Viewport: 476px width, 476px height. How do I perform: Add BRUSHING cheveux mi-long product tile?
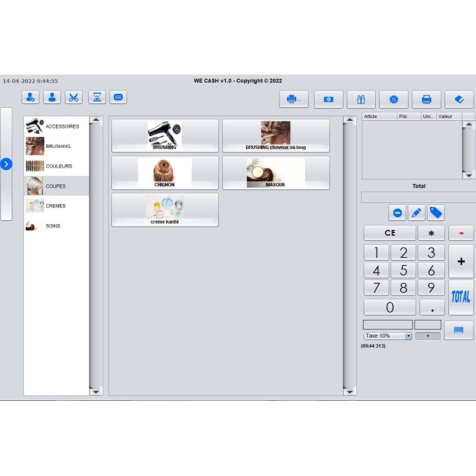pos(276,136)
